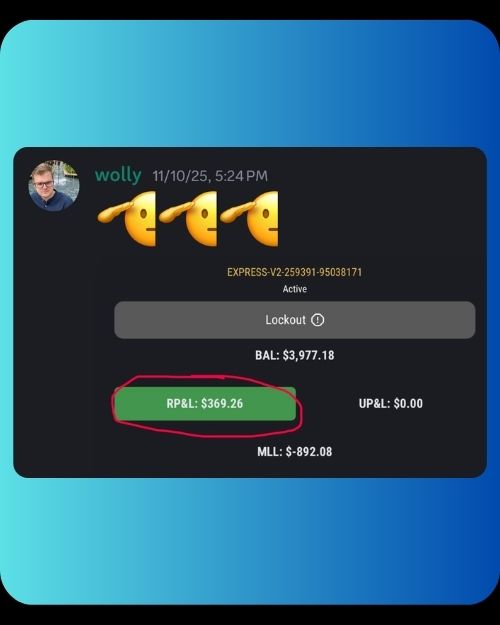Click the blue gradient area above the message
This screenshot has height=625, width=500.
coord(250,84)
